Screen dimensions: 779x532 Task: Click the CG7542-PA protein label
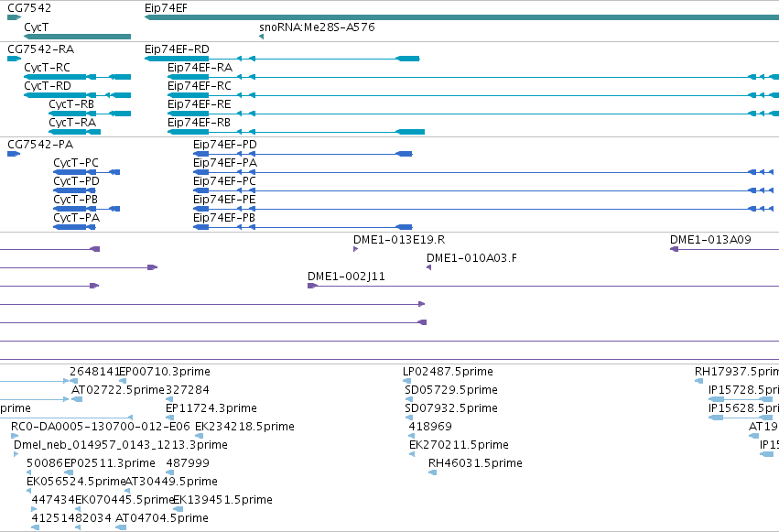point(39,144)
